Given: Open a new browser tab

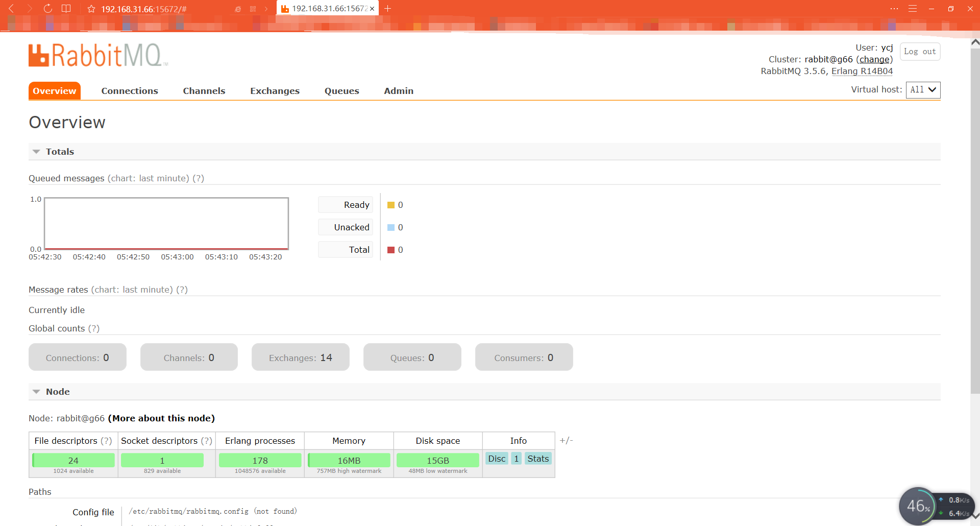Looking at the screenshot, I should click(x=387, y=9).
